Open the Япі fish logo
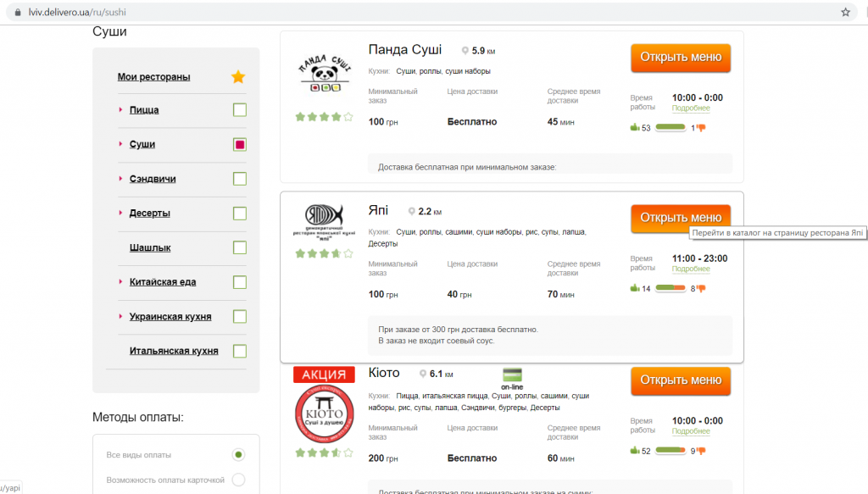The image size is (868, 494). tap(325, 222)
